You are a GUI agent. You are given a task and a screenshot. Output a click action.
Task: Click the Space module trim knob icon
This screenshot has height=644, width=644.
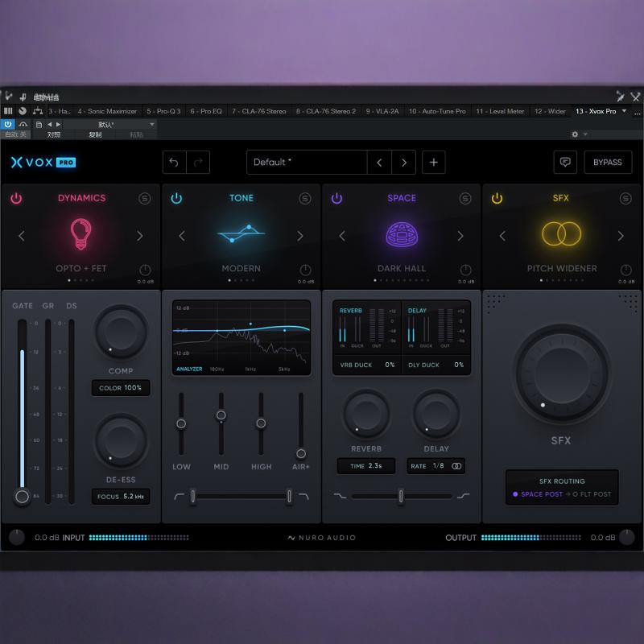465,270
